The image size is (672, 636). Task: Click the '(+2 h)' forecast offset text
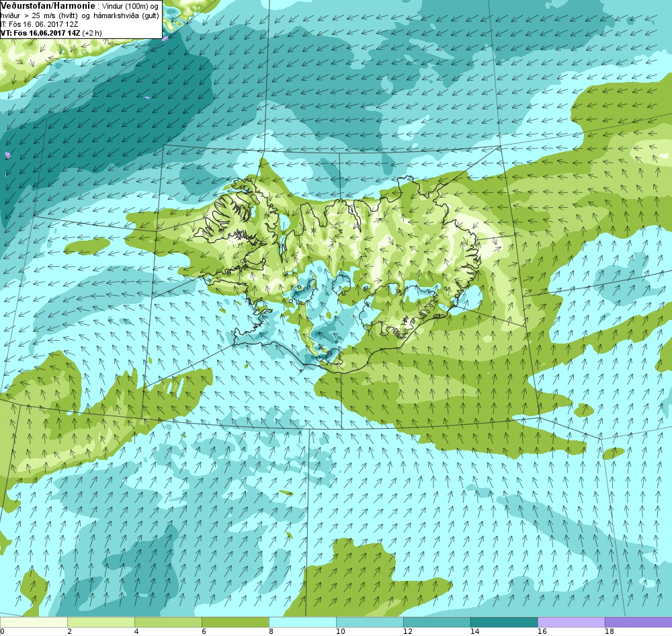91,33
